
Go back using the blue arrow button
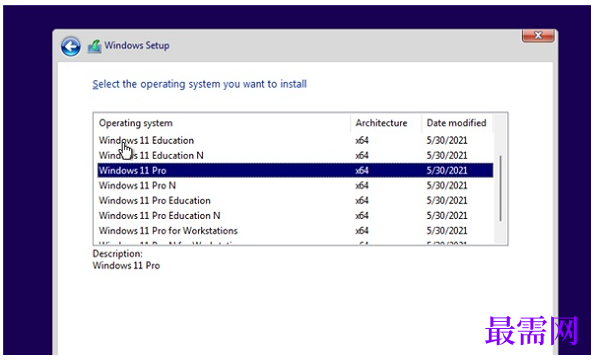pyautogui.click(x=70, y=47)
